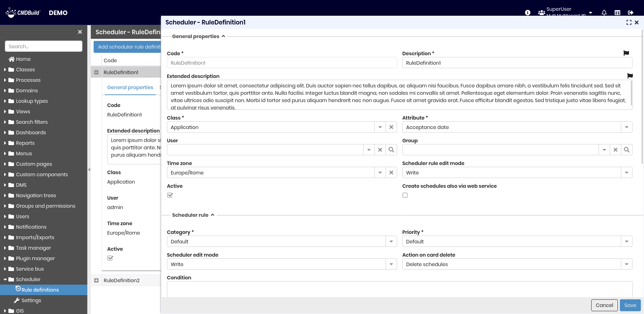Expand the RuleDefinition2 row in the grid

96,280
